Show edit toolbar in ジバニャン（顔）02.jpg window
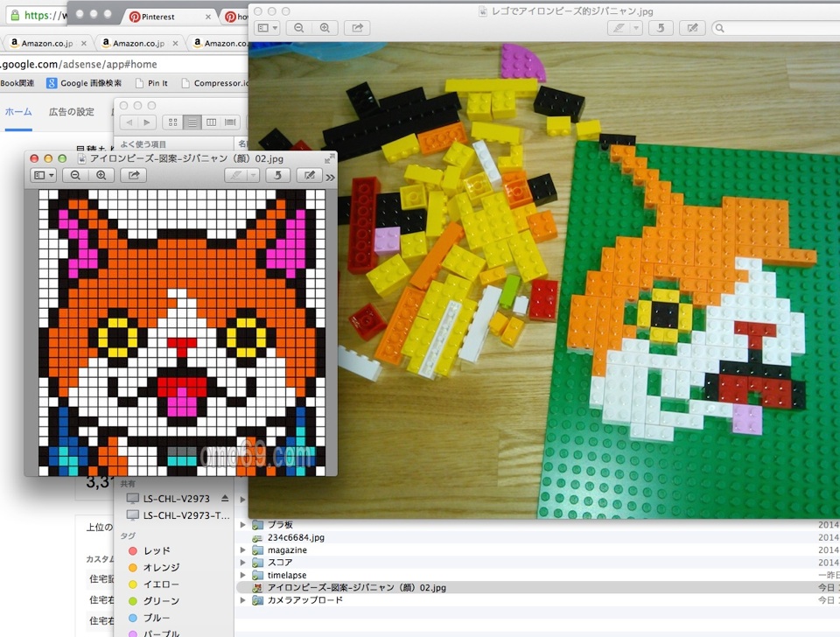This screenshot has height=637, width=840. (309, 175)
